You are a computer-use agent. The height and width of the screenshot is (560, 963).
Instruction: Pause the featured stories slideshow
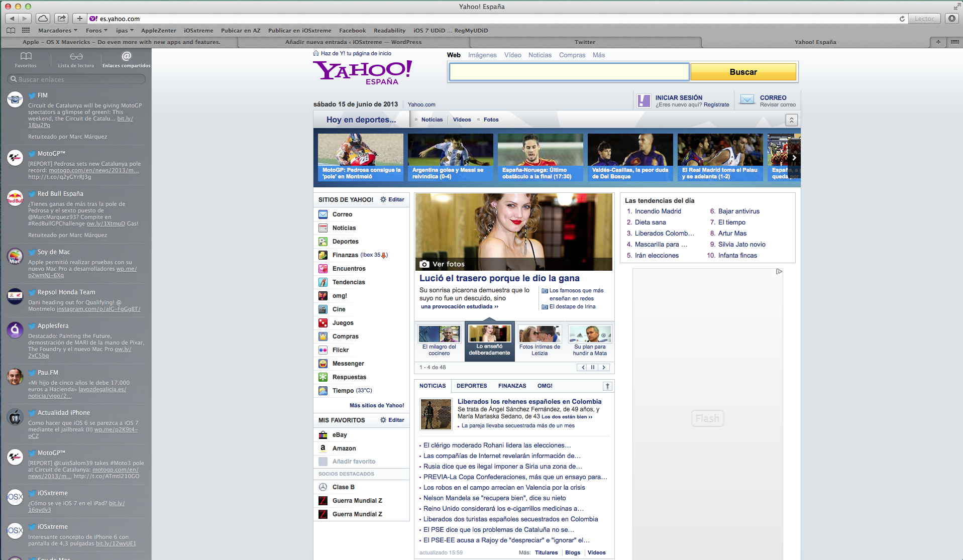pyautogui.click(x=593, y=368)
